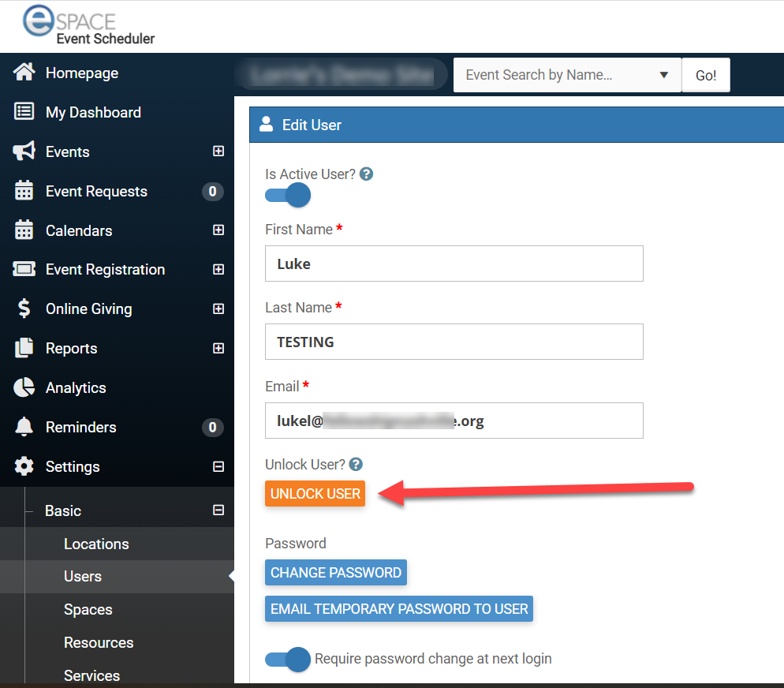This screenshot has height=688, width=784.
Task: Click the My Dashboard list icon
Action: point(24,112)
